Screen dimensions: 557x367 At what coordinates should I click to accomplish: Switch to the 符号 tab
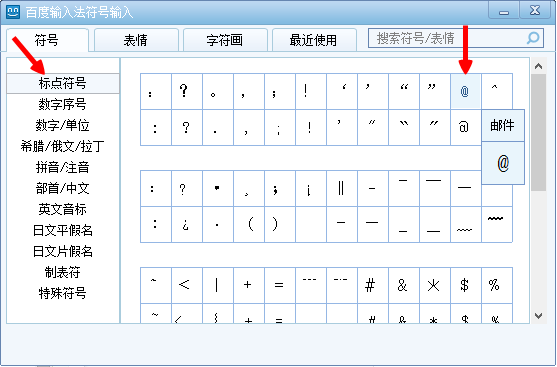click(47, 40)
